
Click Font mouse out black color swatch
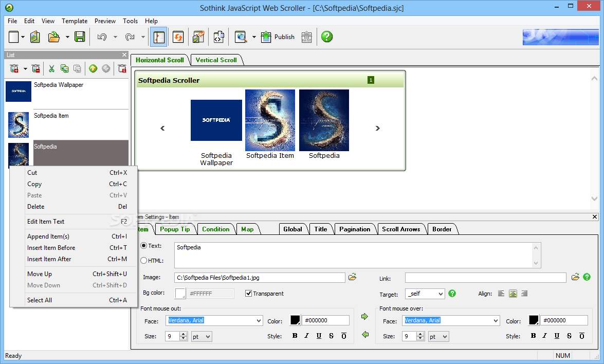click(295, 320)
